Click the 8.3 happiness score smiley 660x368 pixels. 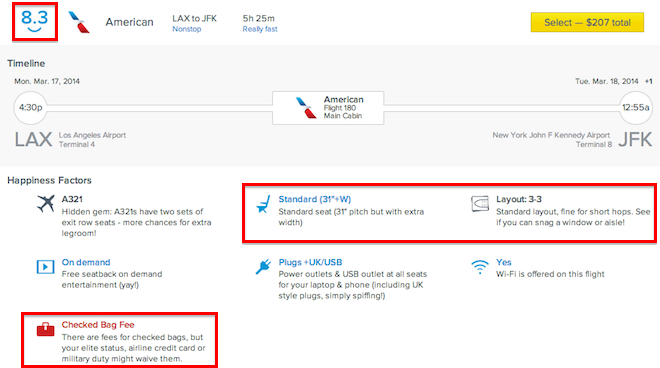[x=35, y=21]
